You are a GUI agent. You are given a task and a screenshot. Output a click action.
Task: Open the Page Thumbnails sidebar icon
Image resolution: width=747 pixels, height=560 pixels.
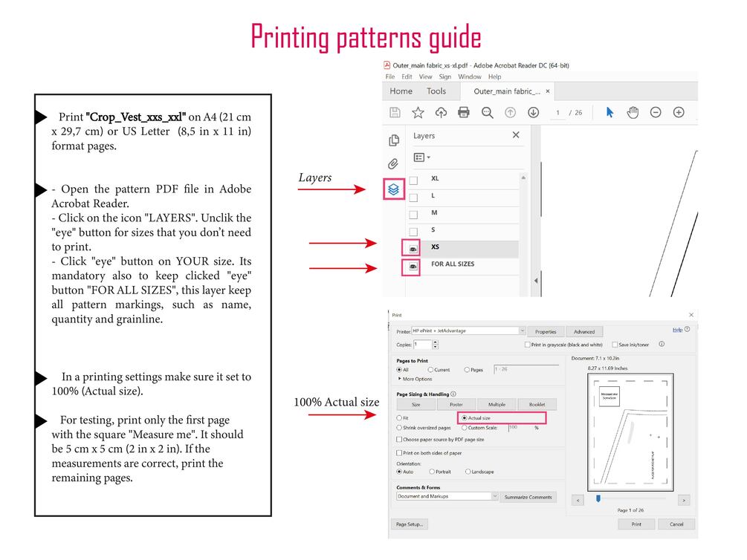[393, 140]
